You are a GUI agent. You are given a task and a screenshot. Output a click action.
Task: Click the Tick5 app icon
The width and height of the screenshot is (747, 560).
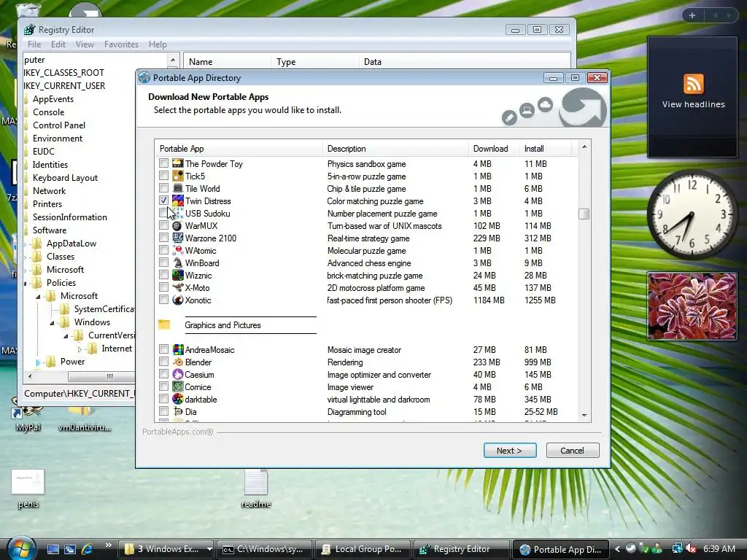[x=178, y=176]
